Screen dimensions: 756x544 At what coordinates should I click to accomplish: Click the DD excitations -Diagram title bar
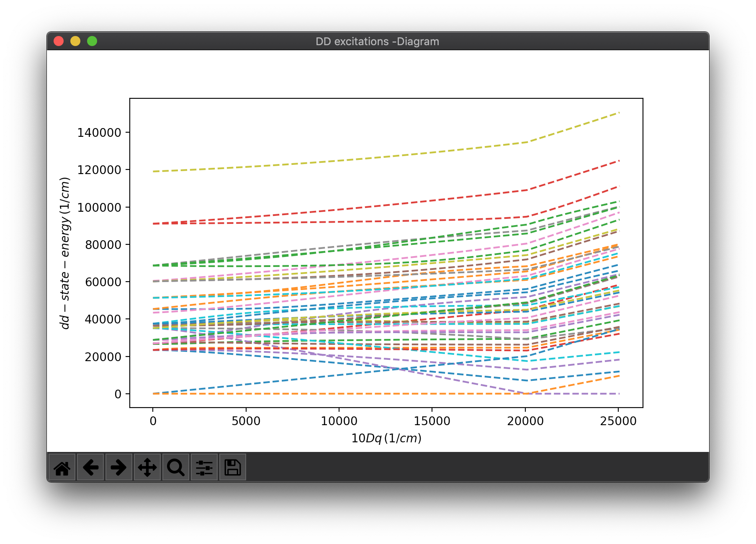(x=378, y=41)
